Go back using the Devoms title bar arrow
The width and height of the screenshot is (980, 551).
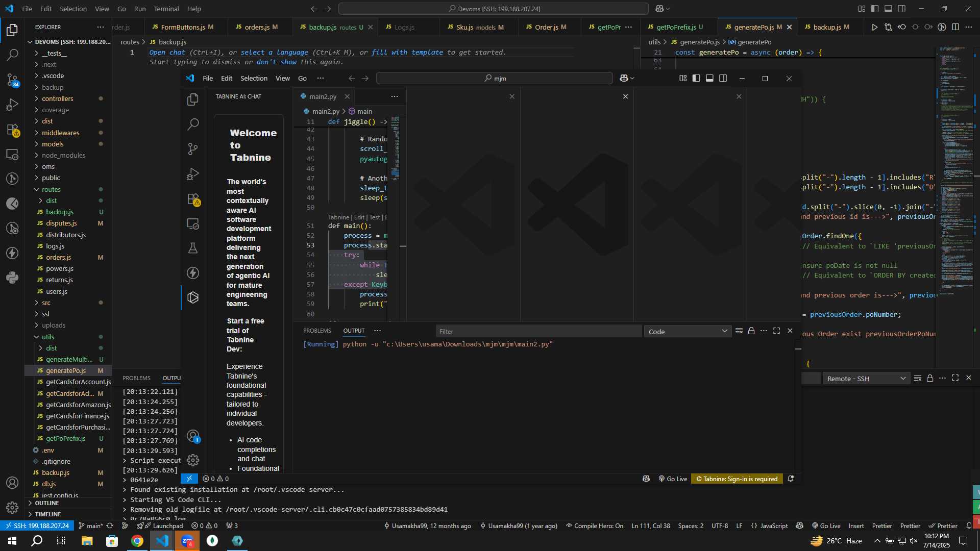click(314, 9)
